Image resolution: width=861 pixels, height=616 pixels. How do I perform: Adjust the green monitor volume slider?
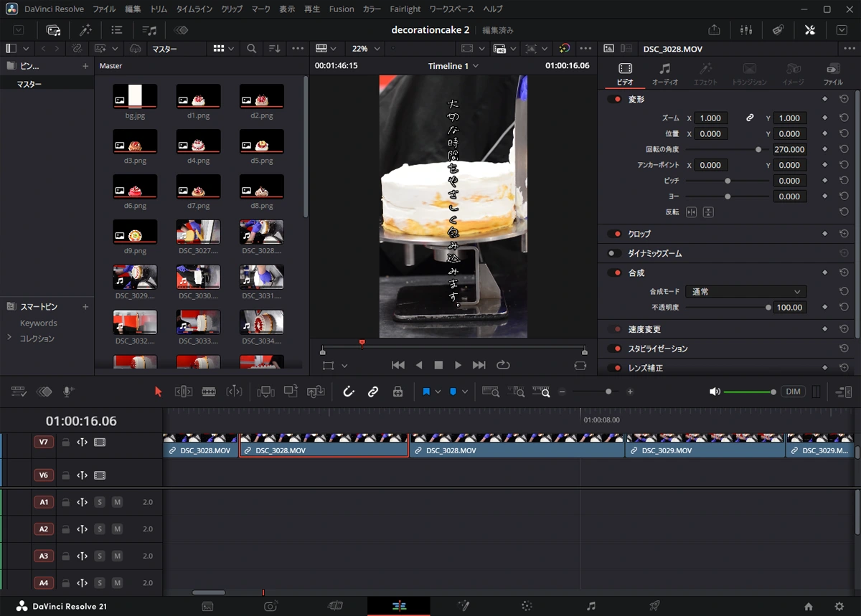749,392
